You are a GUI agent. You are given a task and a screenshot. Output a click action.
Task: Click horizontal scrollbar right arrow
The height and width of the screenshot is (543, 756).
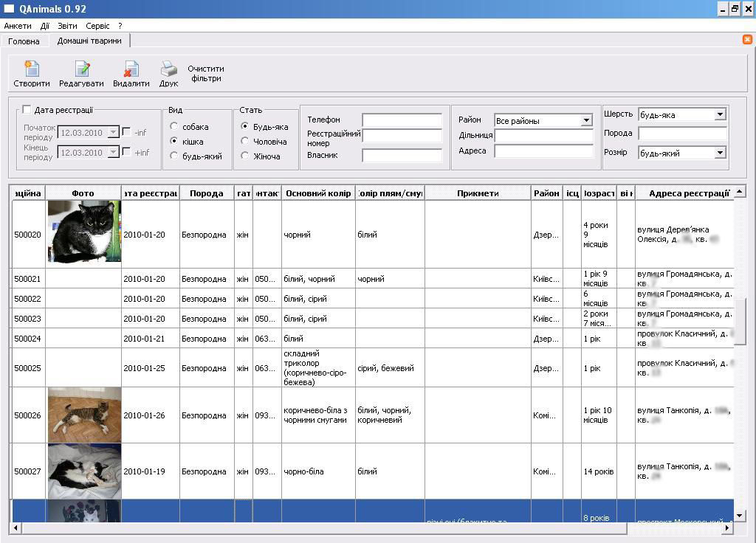coord(729,528)
